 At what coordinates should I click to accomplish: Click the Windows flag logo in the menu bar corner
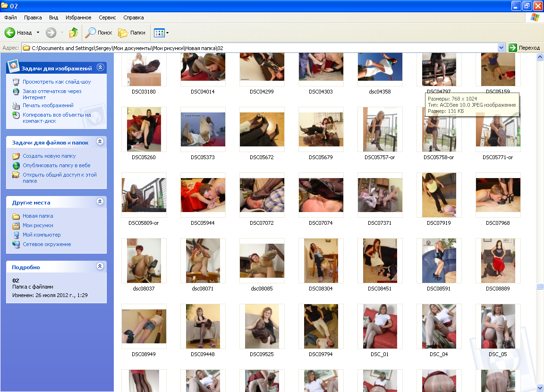point(535,17)
